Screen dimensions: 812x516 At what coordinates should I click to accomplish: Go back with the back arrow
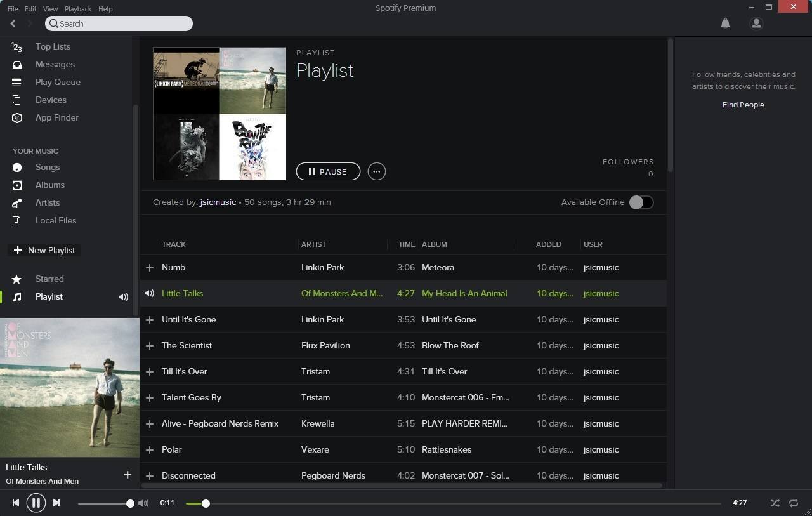[13, 23]
